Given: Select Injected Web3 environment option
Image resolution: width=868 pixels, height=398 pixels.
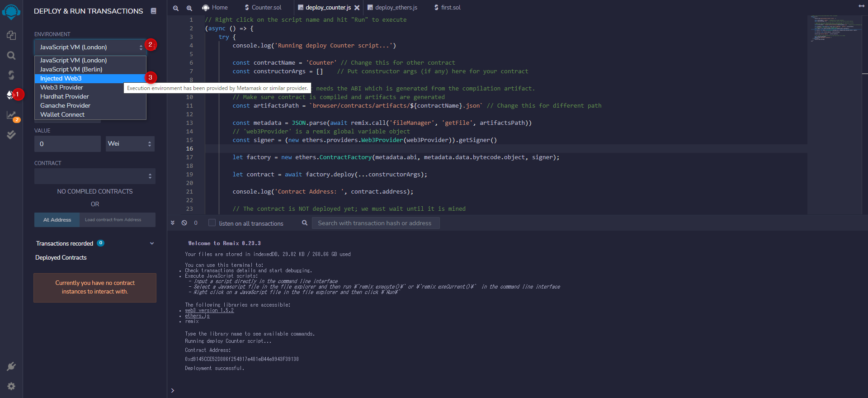Looking at the screenshot, I should click(61, 78).
